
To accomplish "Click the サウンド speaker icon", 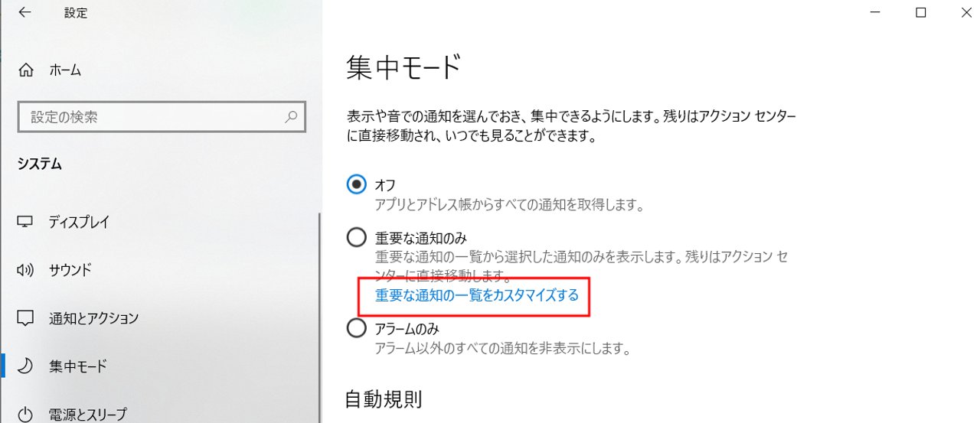I will point(26,270).
